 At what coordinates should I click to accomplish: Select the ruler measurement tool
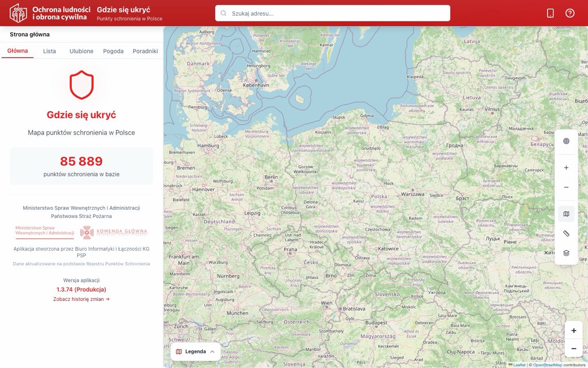pos(566,234)
